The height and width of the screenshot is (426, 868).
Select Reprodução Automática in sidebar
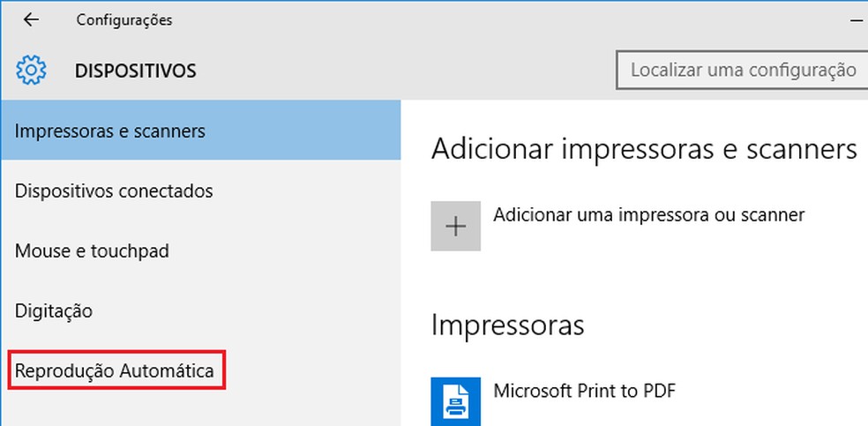(115, 371)
